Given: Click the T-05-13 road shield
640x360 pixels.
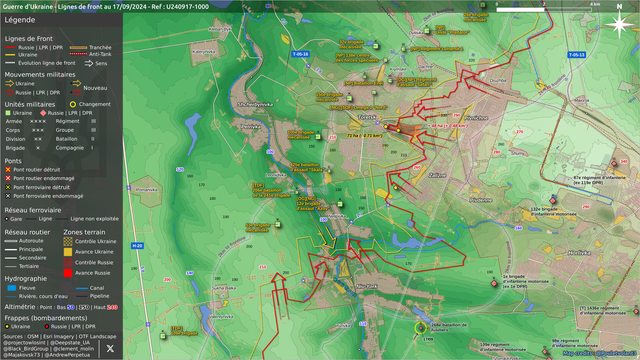Looking at the screenshot, I should tap(577, 55).
